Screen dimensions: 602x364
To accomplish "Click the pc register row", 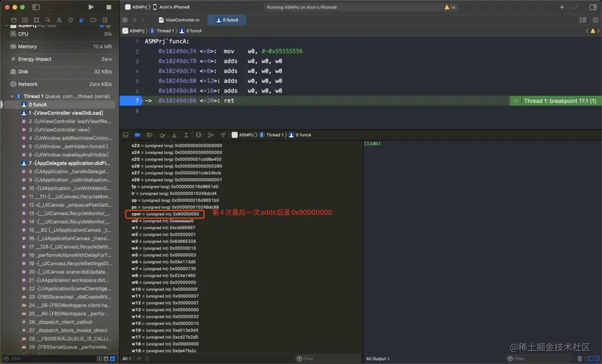I will tap(175, 207).
